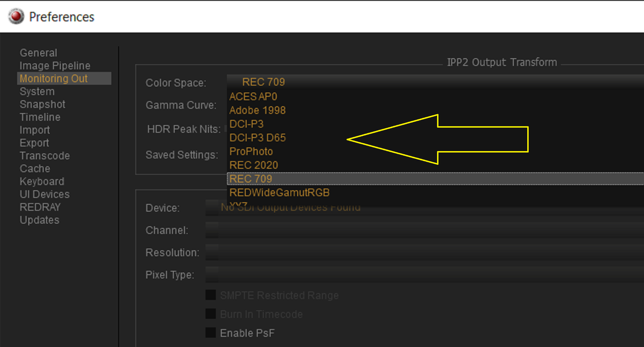Collapse the Color Space REC 709 dropdown
Image resolution: width=644 pixels, height=347 pixels.
[435, 82]
